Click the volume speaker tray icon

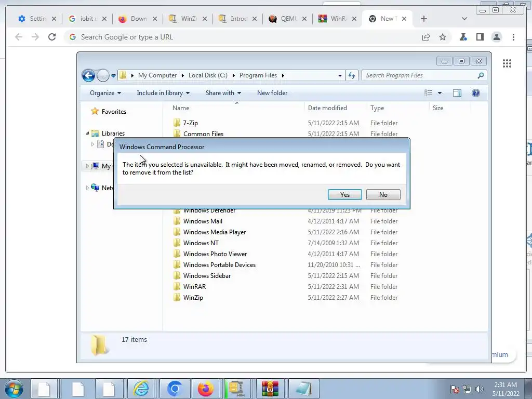(x=480, y=389)
